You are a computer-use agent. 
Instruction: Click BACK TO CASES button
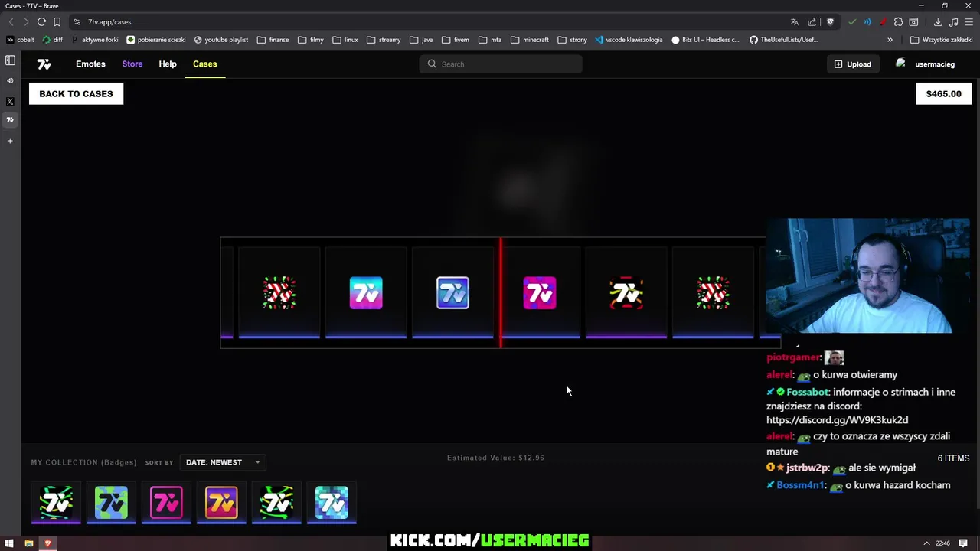[76, 94]
